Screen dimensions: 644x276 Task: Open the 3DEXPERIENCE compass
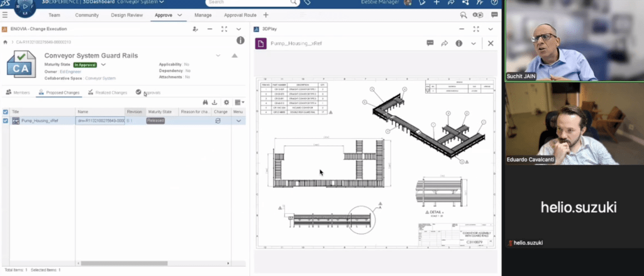click(x=25, y=6)
